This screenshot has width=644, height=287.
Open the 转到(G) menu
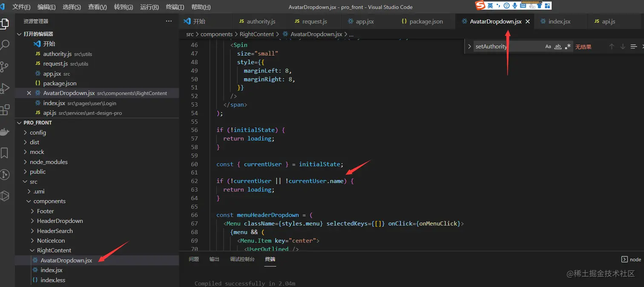pos(124,7)
